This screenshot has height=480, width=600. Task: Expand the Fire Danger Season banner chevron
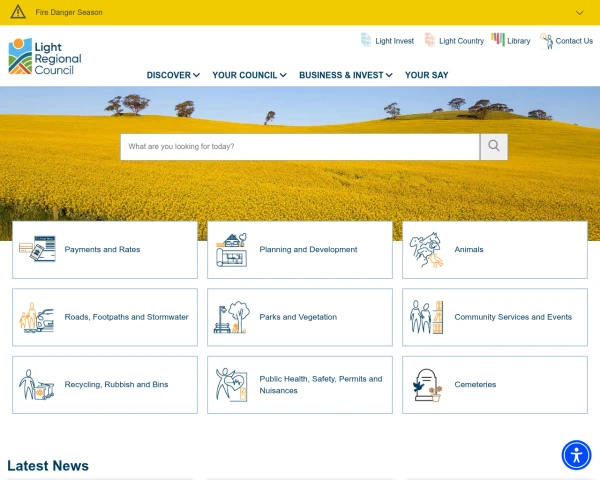point(580,13)
